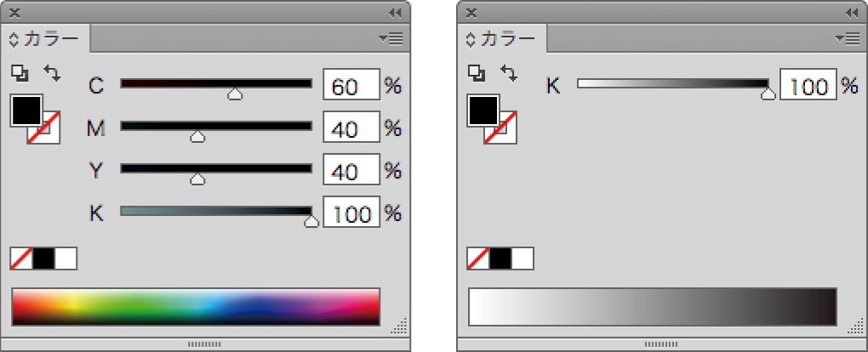Pick the black swatch in left panel

click(43, 258)
